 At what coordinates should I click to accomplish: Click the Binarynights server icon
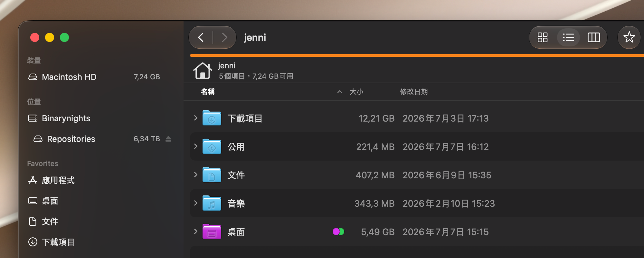(x=33, y=118)
